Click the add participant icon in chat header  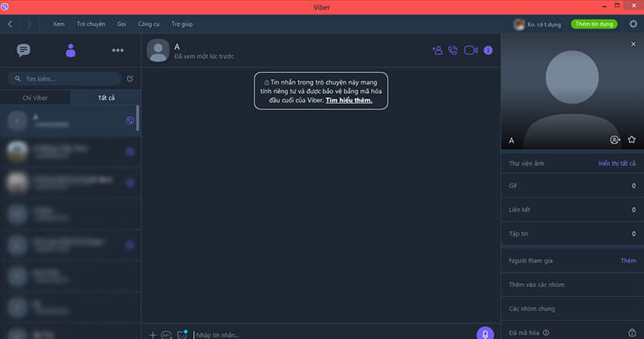coord(437,50)
